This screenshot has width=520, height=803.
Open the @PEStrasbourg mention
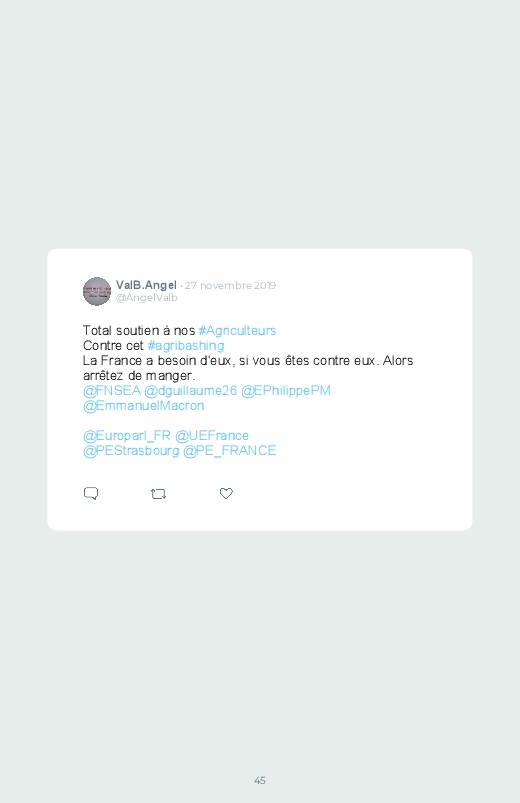click(x=131, y=451)
